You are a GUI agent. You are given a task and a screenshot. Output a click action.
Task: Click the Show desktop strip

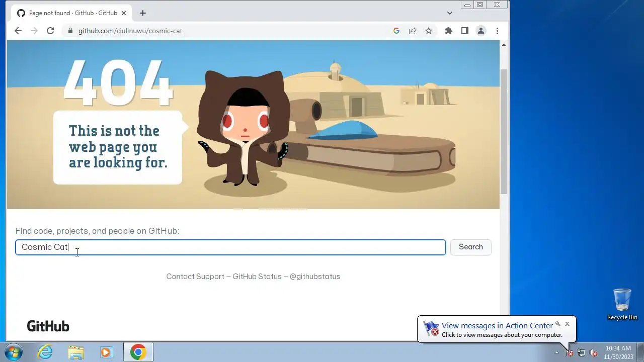640,352
